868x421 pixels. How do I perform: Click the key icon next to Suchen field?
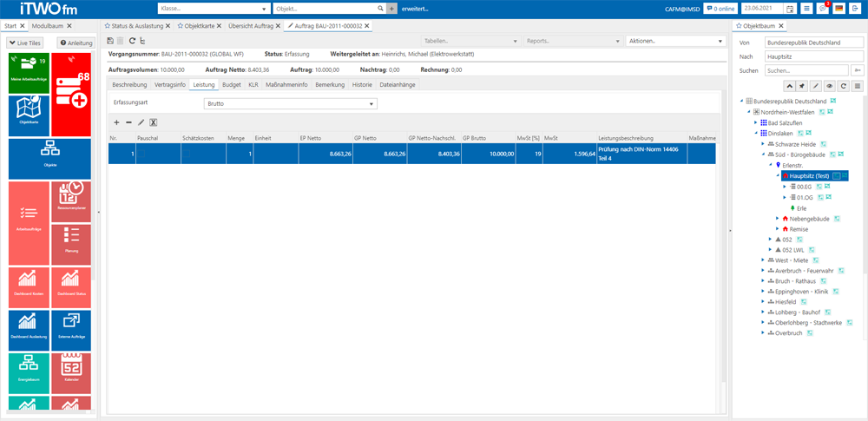pos(858,70)
